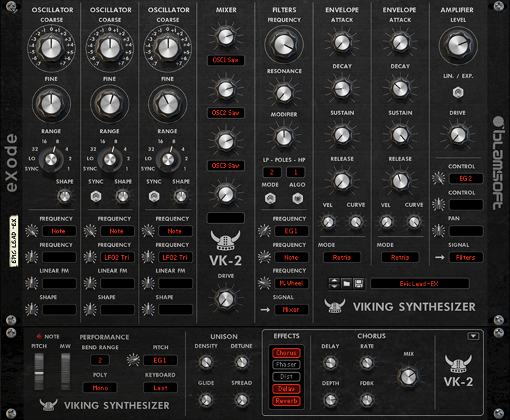This screenshot has width=510, height=420.
Task: Enable the Dist effect button
Action: (286, 377)
